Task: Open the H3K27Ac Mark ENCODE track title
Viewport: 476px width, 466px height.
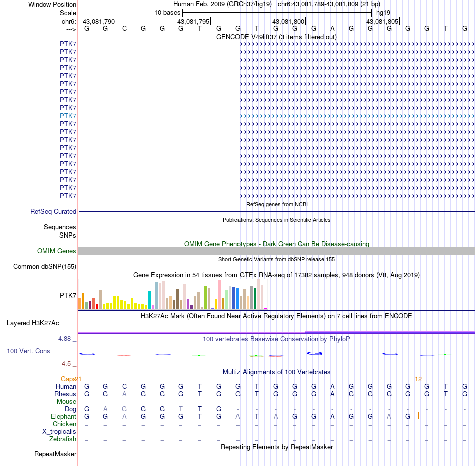Action: coord(277,316)
